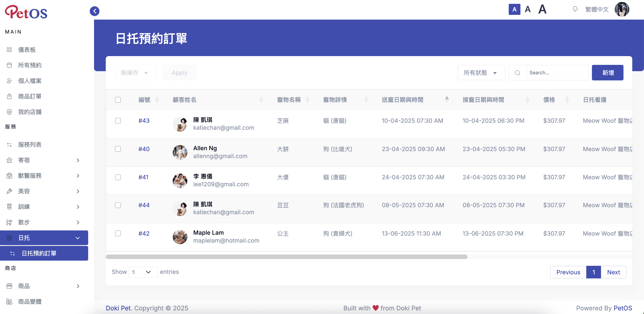Open the 所有狀態 status dropdown

[481, 73]
